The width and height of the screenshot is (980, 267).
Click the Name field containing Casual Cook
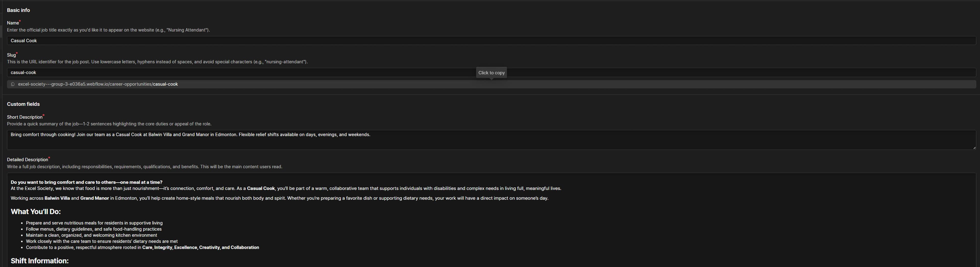[491, 41]
